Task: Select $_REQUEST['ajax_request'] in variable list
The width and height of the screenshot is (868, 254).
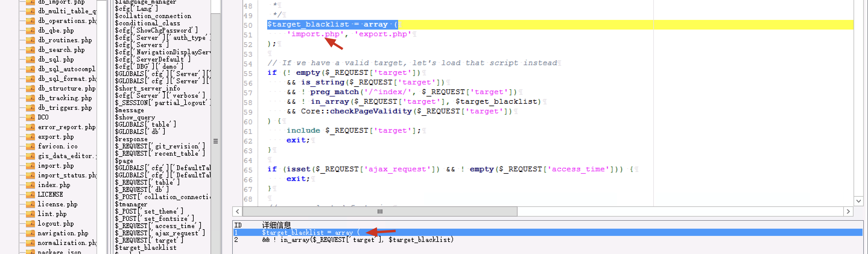Action: click(160, 233)
